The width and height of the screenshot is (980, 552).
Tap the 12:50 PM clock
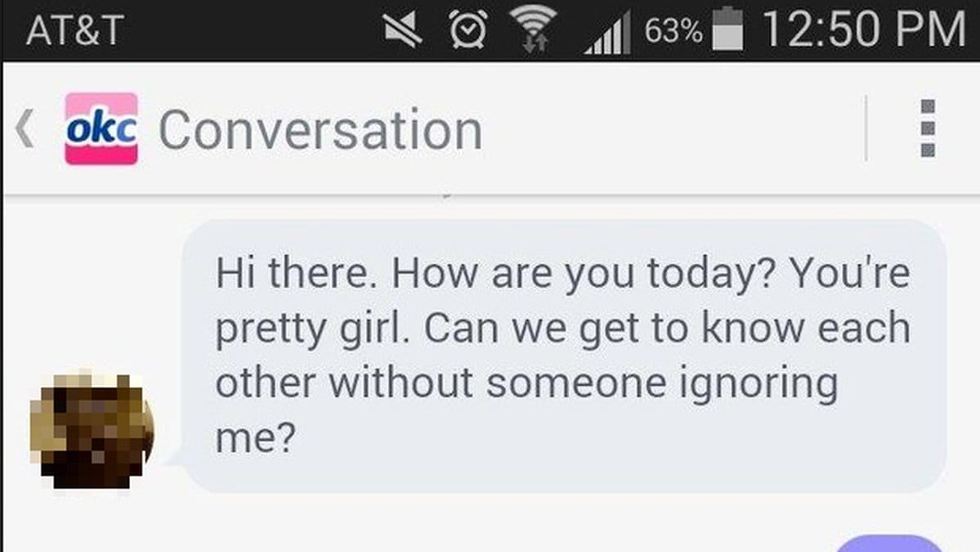point(865,29)
